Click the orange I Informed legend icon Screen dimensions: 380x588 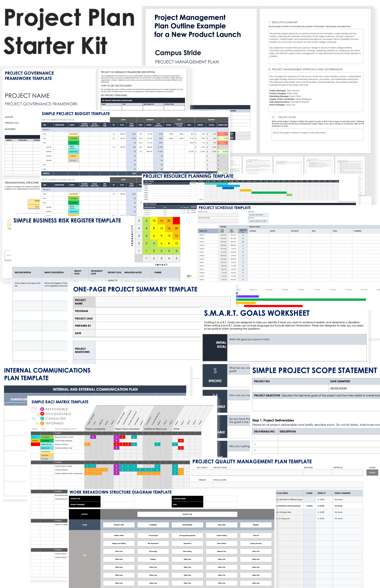click(42, 423)
